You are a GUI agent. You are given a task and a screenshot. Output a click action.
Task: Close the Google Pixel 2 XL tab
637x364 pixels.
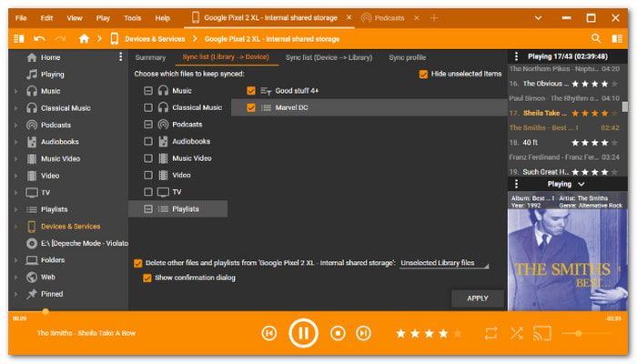point(349,17)
